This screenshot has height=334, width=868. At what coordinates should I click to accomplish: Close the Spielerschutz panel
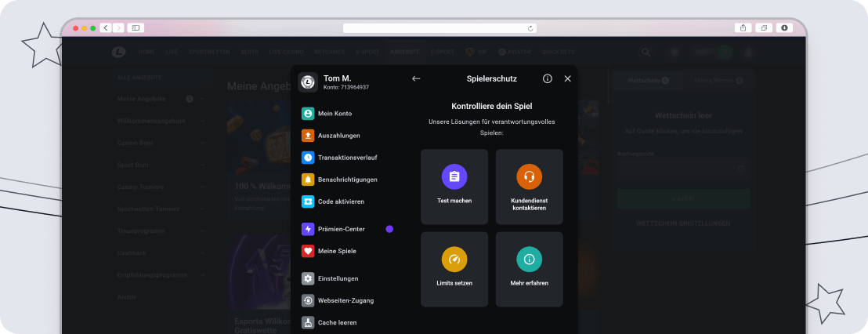click(x=567, y=78)
